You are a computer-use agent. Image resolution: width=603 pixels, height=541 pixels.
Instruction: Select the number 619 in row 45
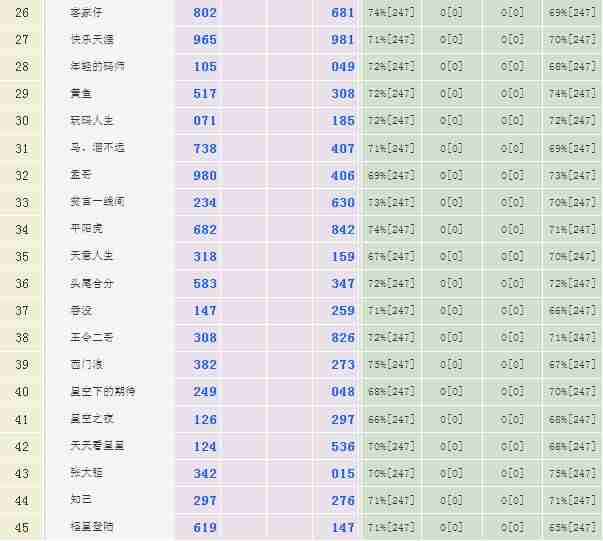pyautogui.click(x=204, y=528)
